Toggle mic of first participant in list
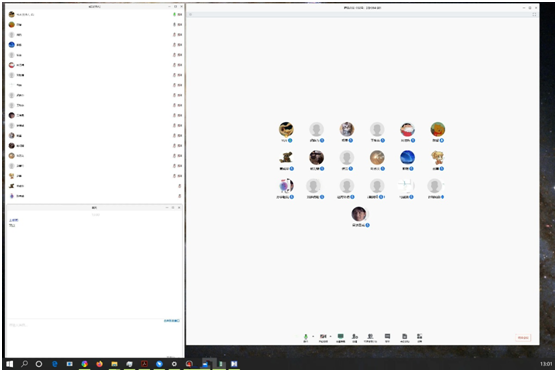 (174, 15)
